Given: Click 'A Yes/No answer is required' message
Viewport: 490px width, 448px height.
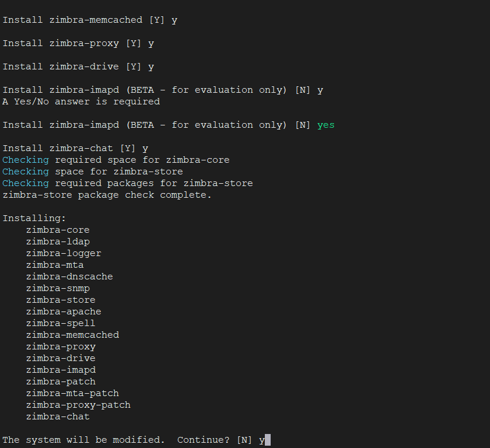Looking at the screenshot, I should click(81, 101).
